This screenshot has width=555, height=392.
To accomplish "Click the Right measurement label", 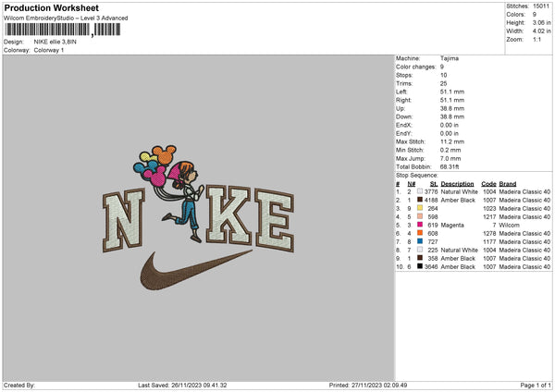I will 403,100.
